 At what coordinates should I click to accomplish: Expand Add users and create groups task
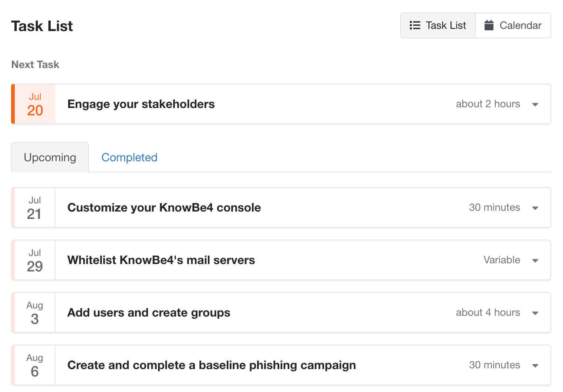click(x=535, y=313)
